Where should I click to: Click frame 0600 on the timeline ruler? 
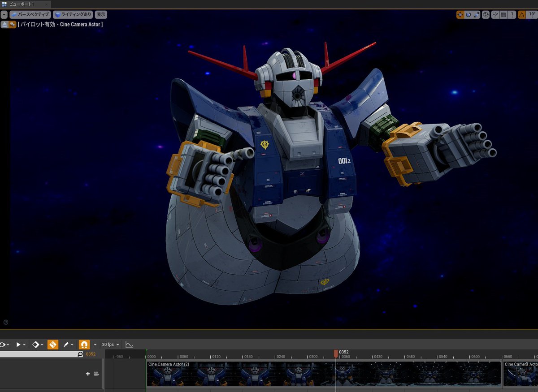[475, 357]
